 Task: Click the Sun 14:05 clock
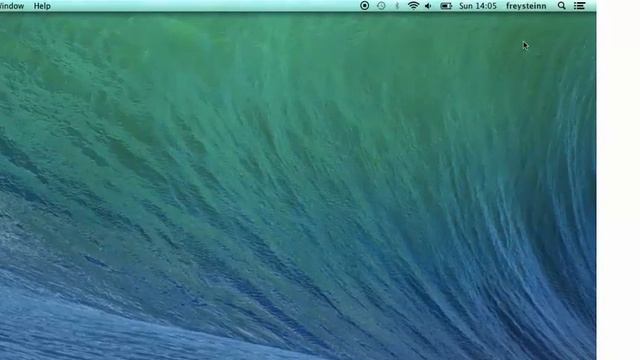pyautogui.click(x=478, y=6)
